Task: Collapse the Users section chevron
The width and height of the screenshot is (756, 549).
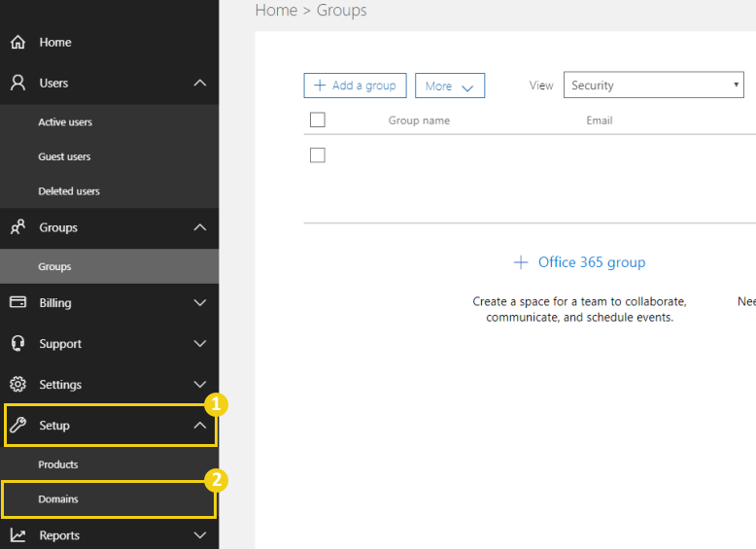Action: click(x=200, y=84)
